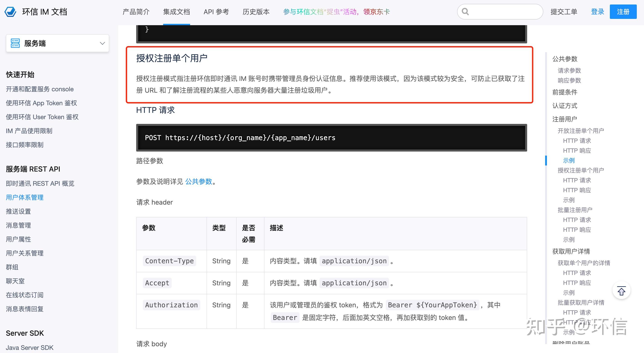Jump to 批量获取用户详情 in outline
Image resolution: width=644 pixels, height=353 pixels.
581,302
